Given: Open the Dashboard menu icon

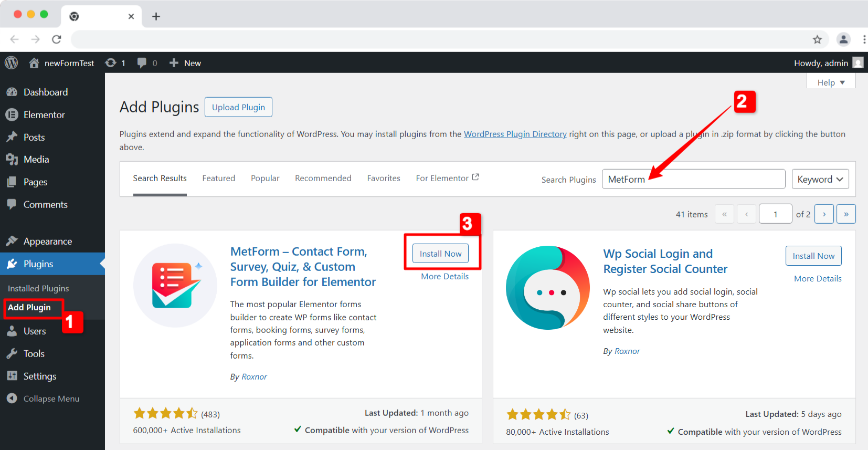Looking at the screenshot, I should point(12,92).
